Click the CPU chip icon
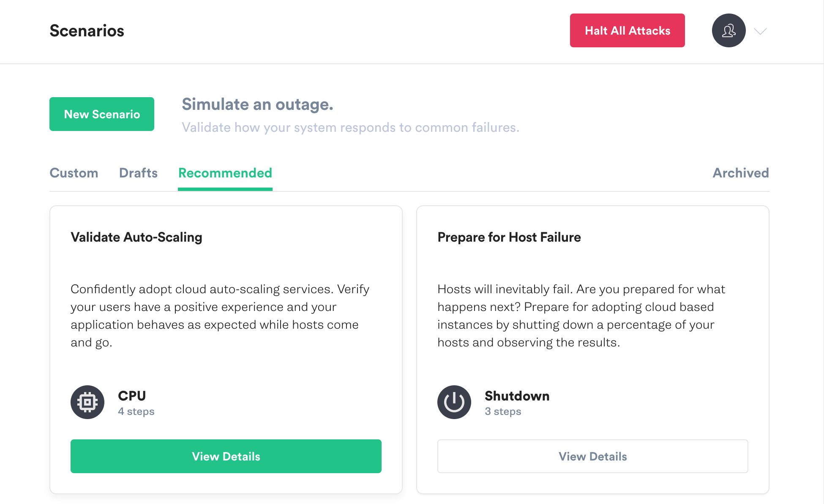Screen dimensions: 824x504 click(87, 402)
